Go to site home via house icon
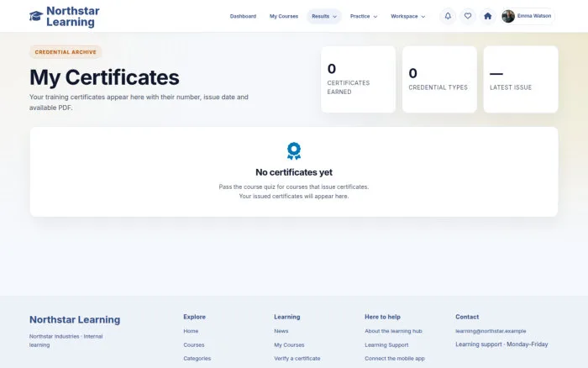The height and width of the screenshot is (368, 588). (487, 16)
